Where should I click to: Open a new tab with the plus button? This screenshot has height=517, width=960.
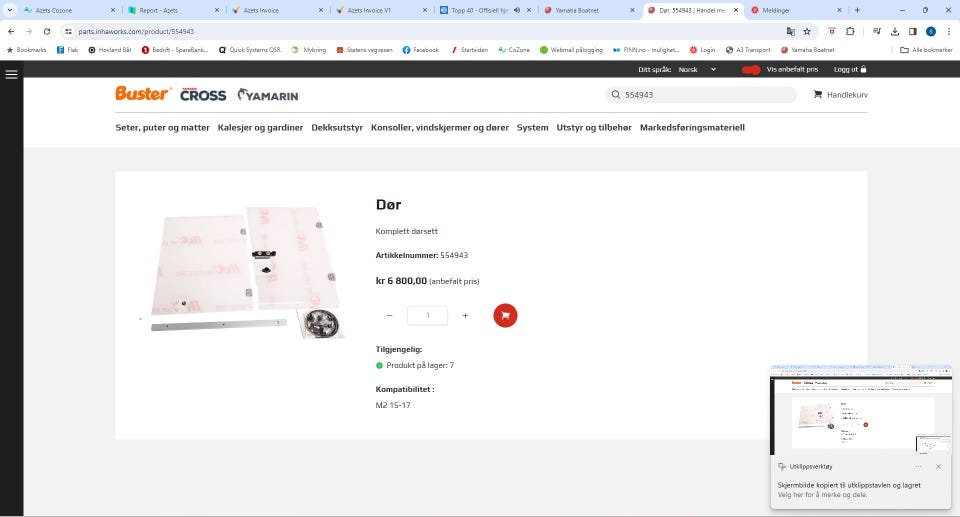coord(857,10)
